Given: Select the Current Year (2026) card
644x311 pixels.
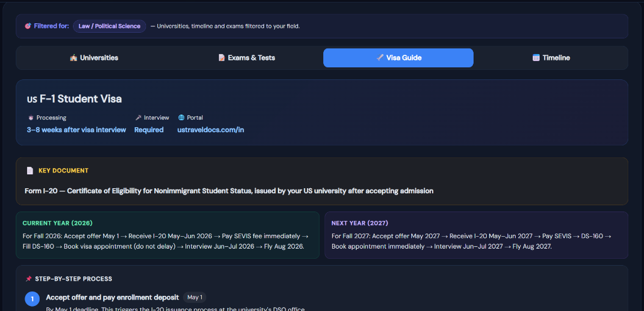Looking at the screenshot, I should pos(167,235).
